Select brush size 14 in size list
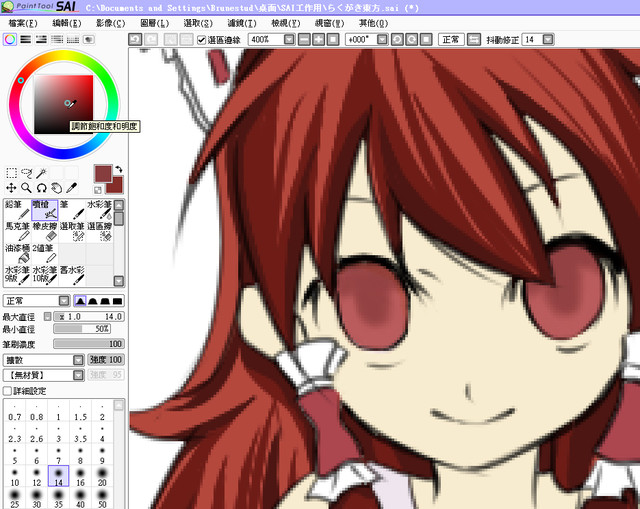This screenshot has height=509, width=640. tap(57, 476)
